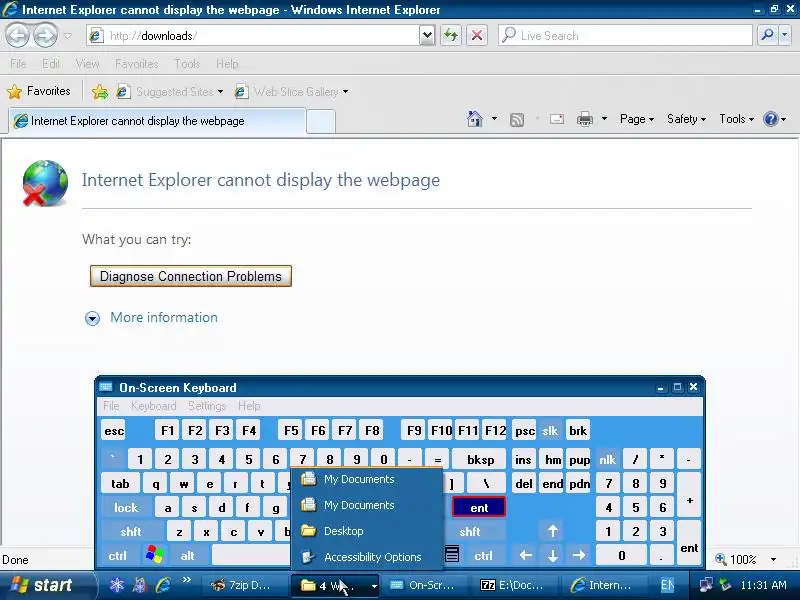
Task: Toggle the left shft key
Action: [131, 532]
